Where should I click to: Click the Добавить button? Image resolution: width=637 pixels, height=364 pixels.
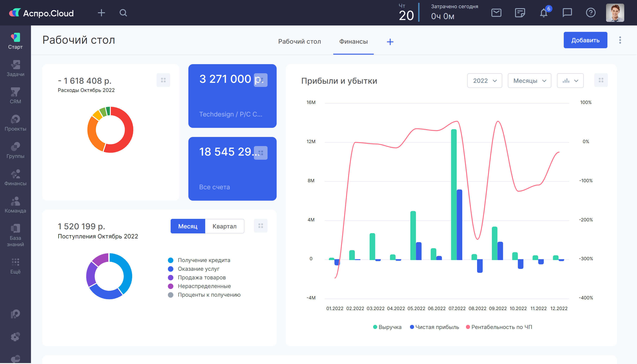[x=585, y=40]
